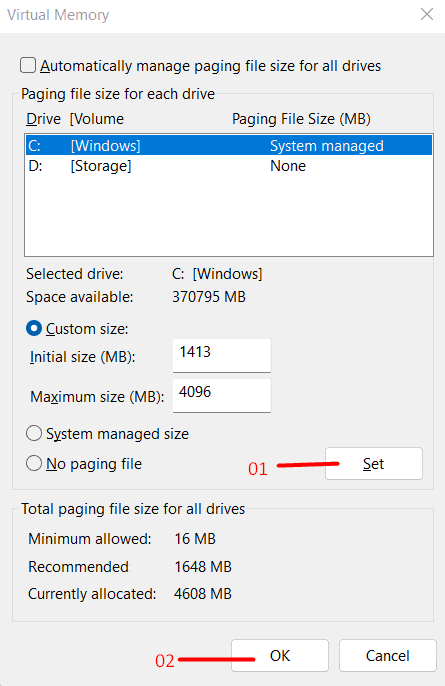Enable automatically manage paging file size checkbox

(28, 66)
